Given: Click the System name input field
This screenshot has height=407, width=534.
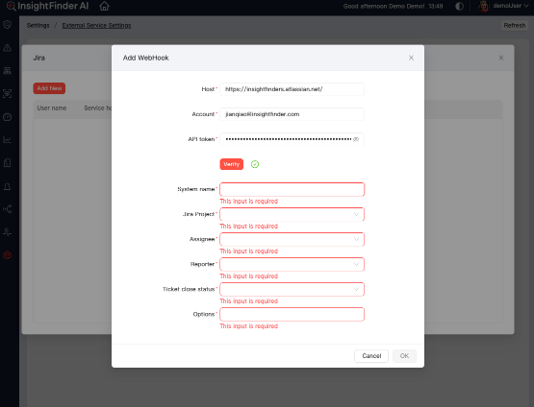Looking at the screenshot, I should (292, 189).
